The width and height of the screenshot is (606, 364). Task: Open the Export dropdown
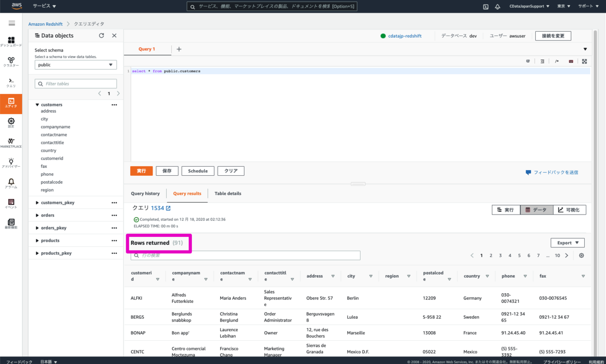tap(568, 243)
